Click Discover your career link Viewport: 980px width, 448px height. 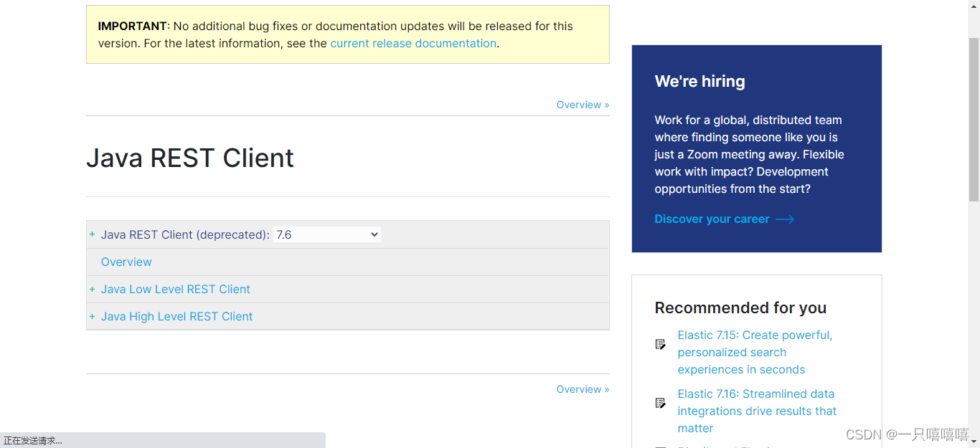pyautogui.click(x=712, y=219)
